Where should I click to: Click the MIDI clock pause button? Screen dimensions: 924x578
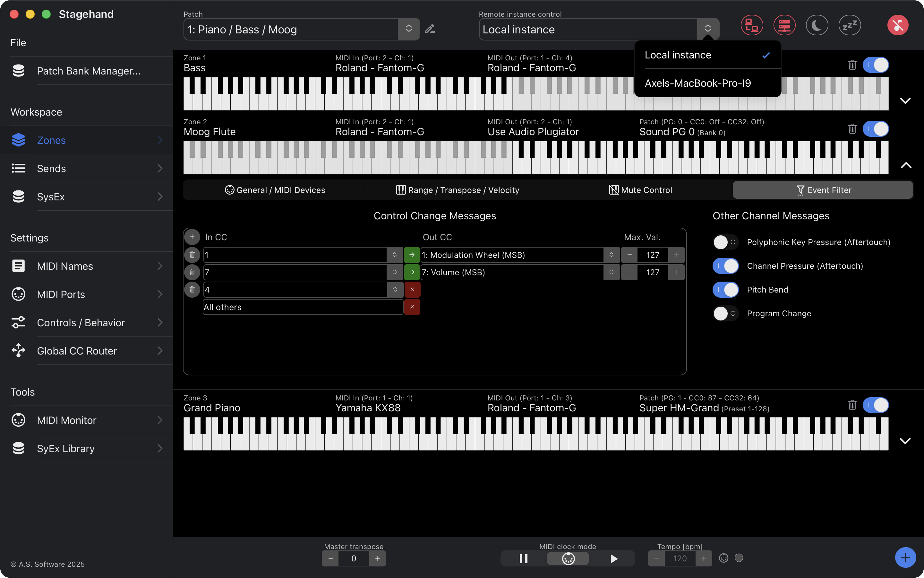[x=524, y=558]
